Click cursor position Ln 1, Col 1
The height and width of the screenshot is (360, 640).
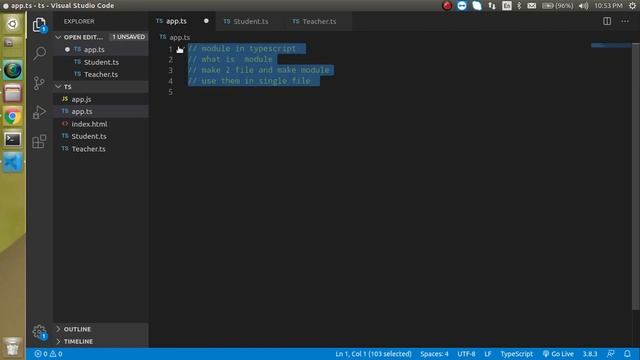pyautogui.click(x=373, y=354)
